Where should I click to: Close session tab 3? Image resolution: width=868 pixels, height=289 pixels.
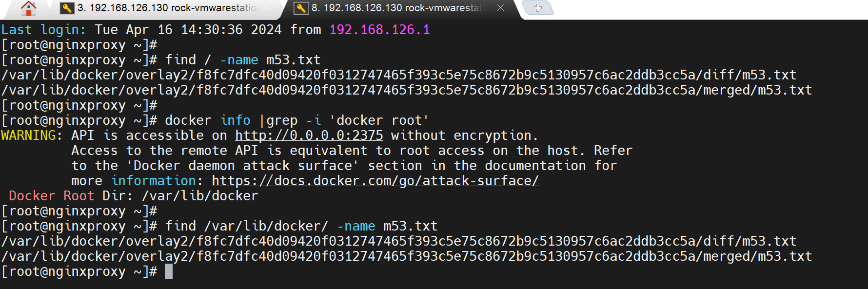[x=267, y=8]
